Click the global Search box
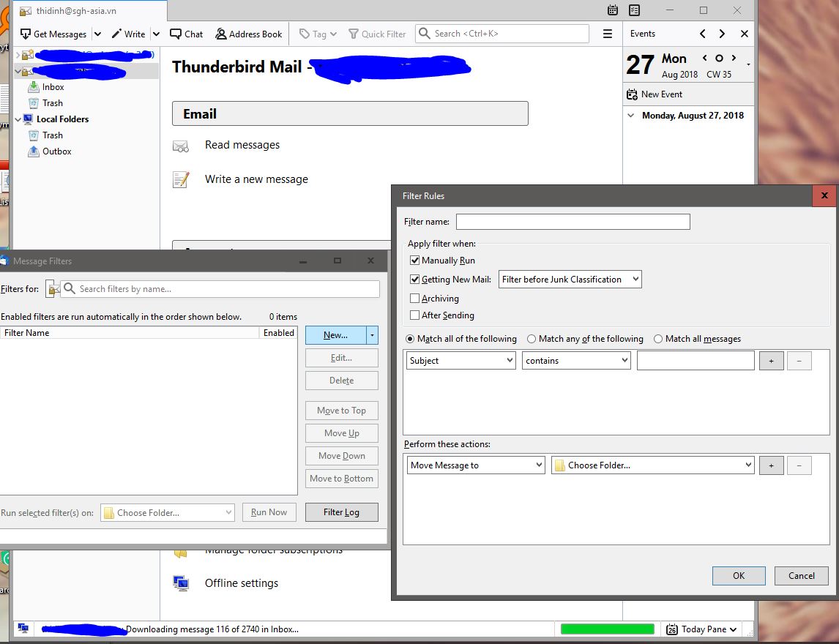Screen dimensions: 839x644 point(502,34)
